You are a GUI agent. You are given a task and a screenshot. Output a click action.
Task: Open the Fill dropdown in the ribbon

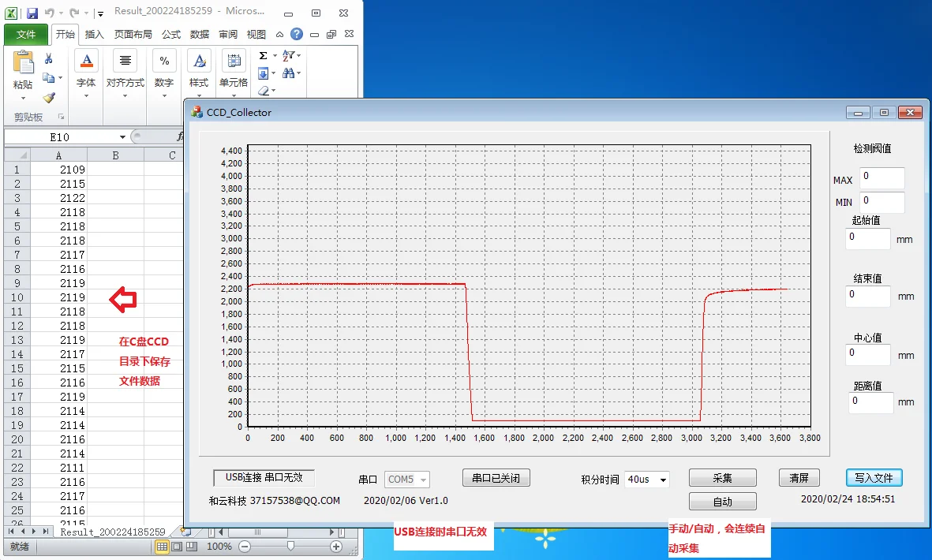click(x=263, y=73)
